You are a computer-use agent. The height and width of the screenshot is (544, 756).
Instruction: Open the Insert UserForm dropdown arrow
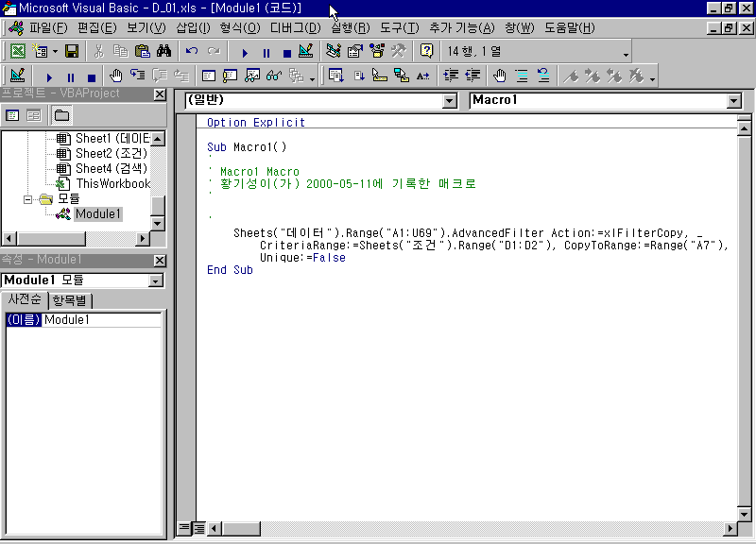pos(55,51)
